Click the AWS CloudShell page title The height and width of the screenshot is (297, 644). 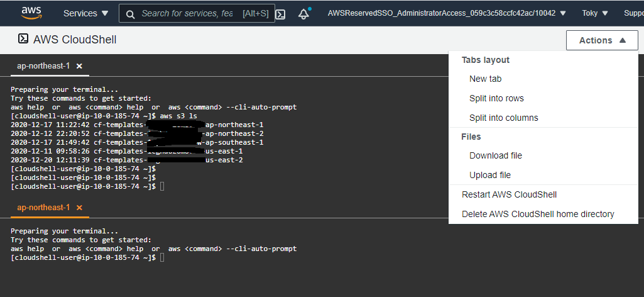pyautogui.click(x=75, y=40)
